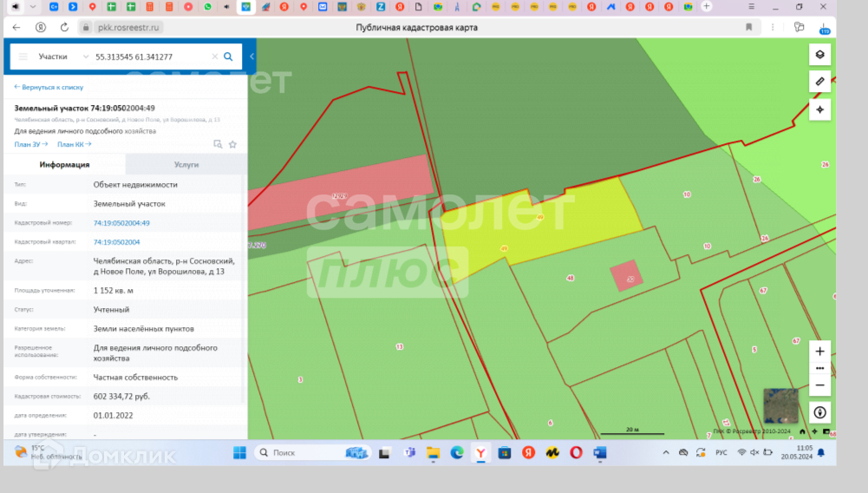Image resolution: width=868 pixels, height=493 pixels.
Task: Reload the browser page
Action: click(x=64, y=27)
